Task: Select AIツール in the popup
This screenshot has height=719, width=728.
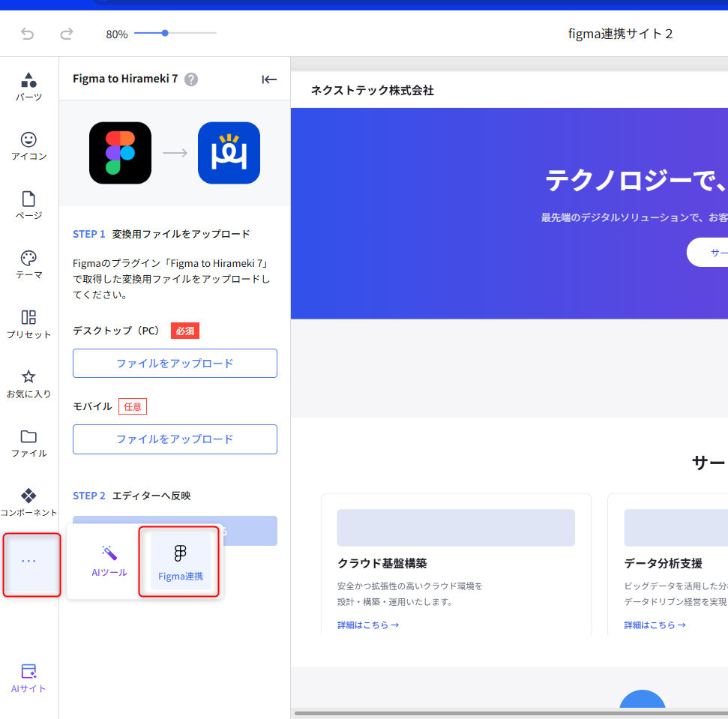Action: tap(109, 562)
